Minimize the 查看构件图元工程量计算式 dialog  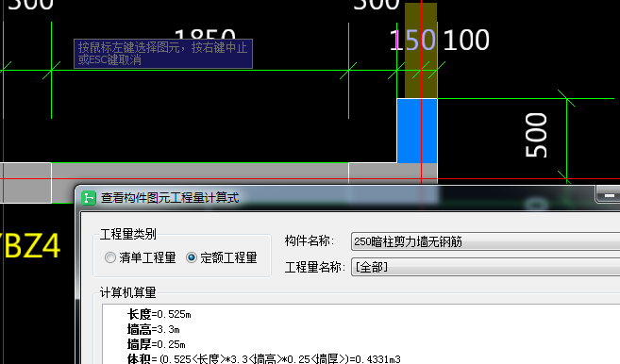(609, 195)
